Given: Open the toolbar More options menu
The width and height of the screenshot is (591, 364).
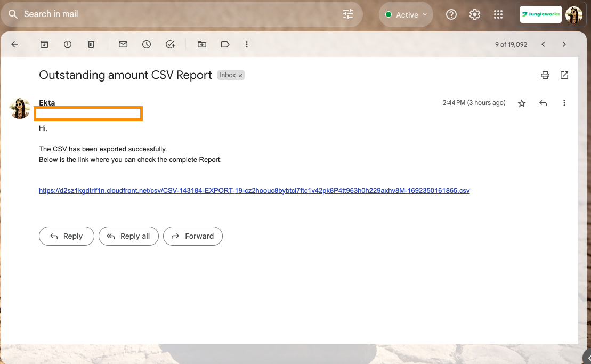Looking at the screenshot, I should (x=247, y=44).
